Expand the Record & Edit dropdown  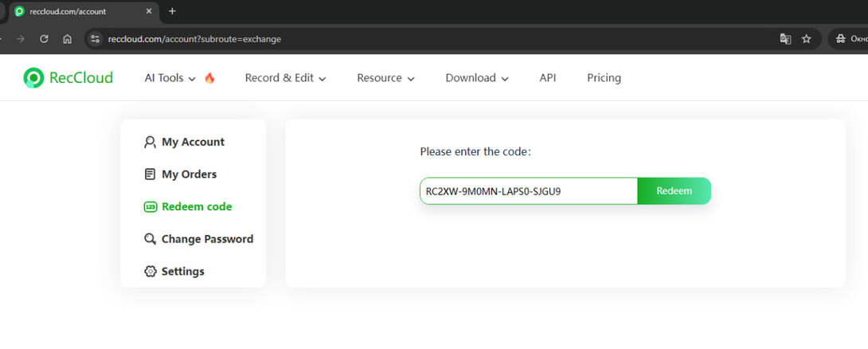click(x=285, y=78)
